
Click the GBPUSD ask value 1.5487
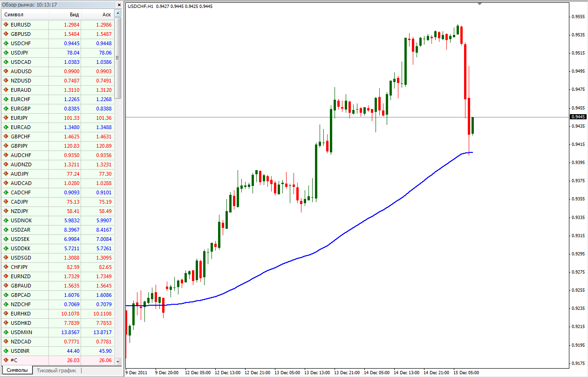[103, 34]
